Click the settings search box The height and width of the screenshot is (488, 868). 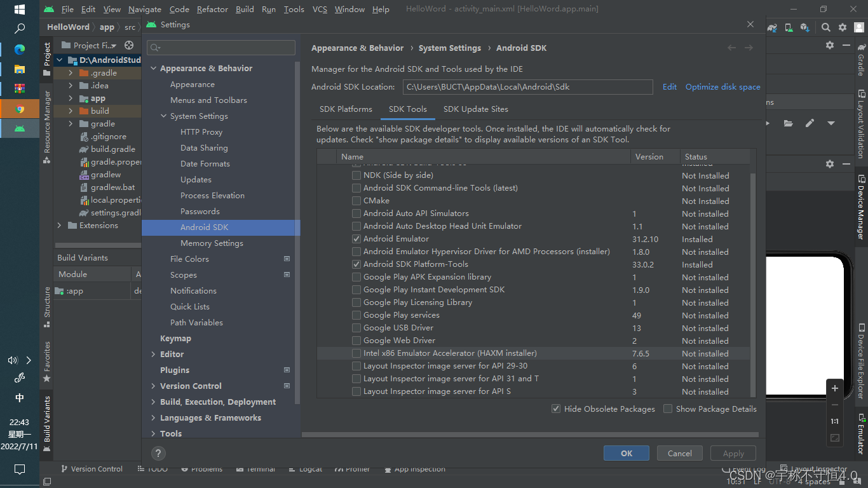(221, 48)
